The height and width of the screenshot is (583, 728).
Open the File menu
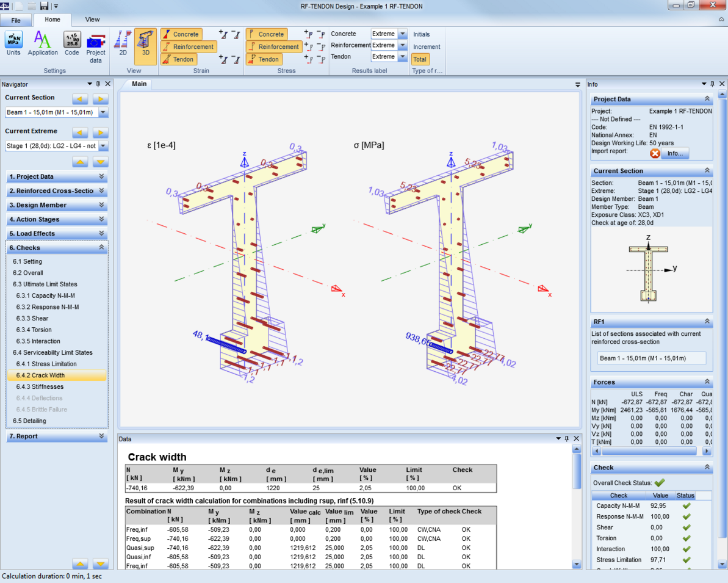pos(16,20)
